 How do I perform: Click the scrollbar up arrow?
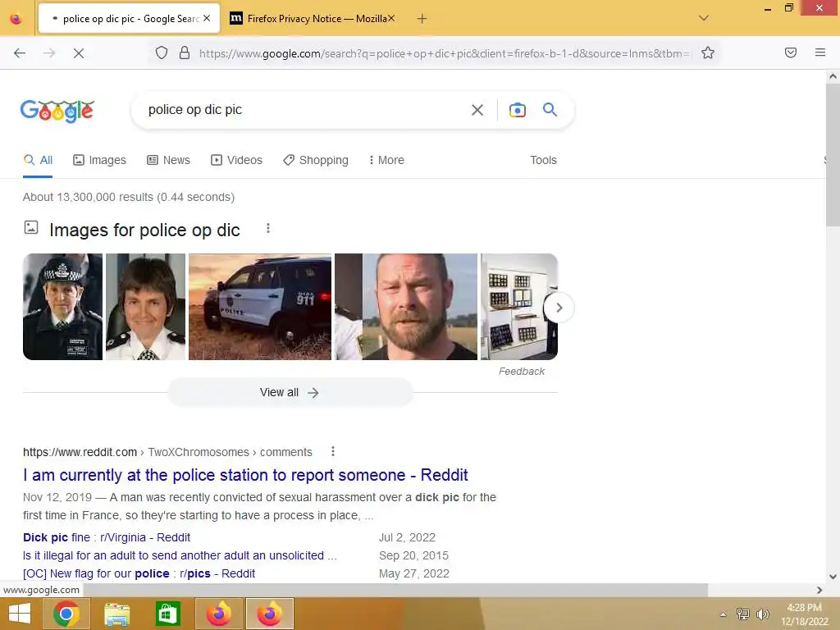point(833,76)
